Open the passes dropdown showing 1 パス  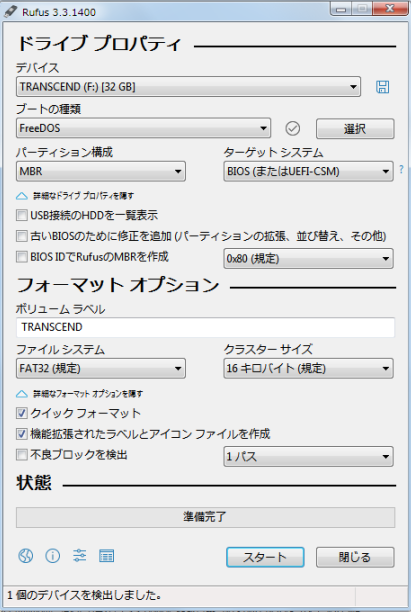coord(308,456)
